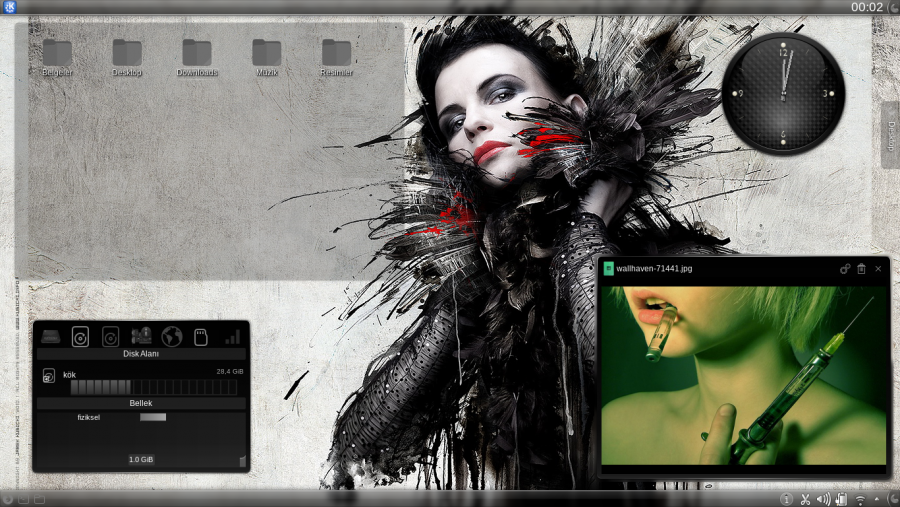The image size is (900, 507).
Task: Click the wallhaven-71441.jpg title text
Action: point(654,268)
